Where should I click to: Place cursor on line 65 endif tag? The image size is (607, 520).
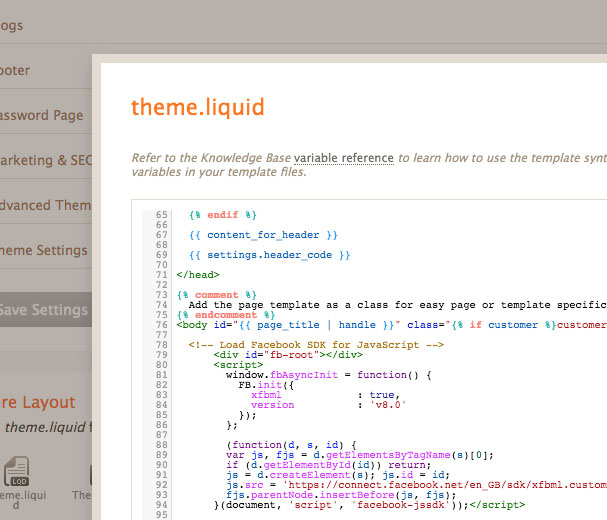point(223,215)
